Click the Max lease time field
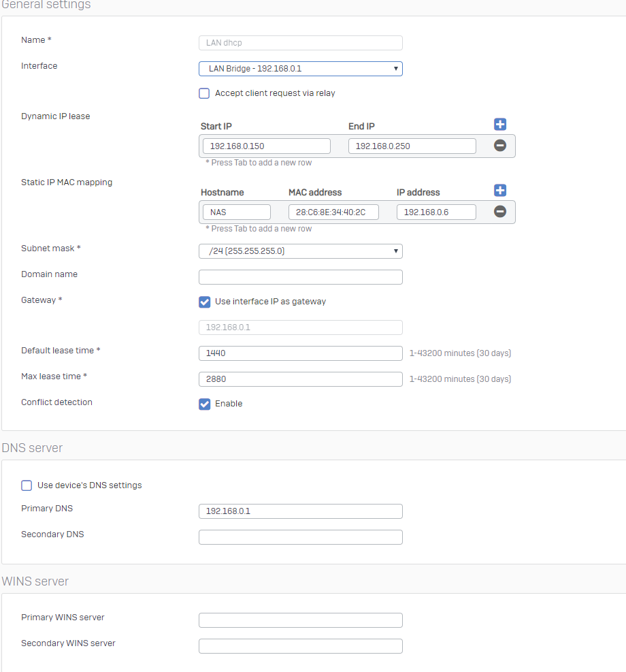The image size is (626, 672). pos(301,379)
